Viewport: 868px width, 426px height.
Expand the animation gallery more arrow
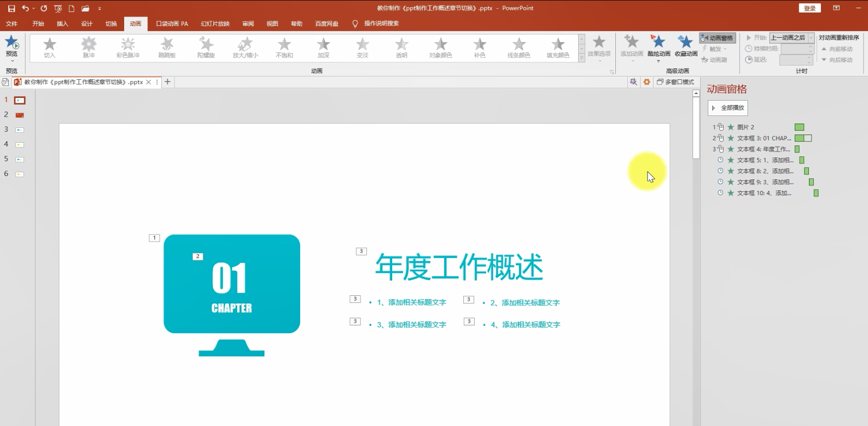581,58
